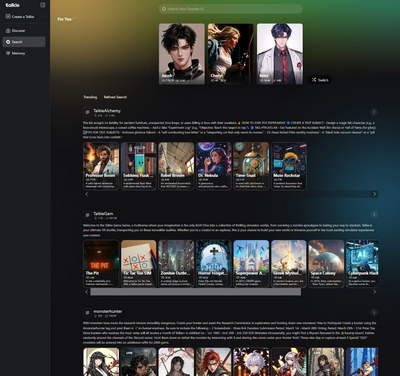Screen dimensions: 400x376
Task: Open the TalkieAlchemy profile name
Action: click(x=107, y=110)
